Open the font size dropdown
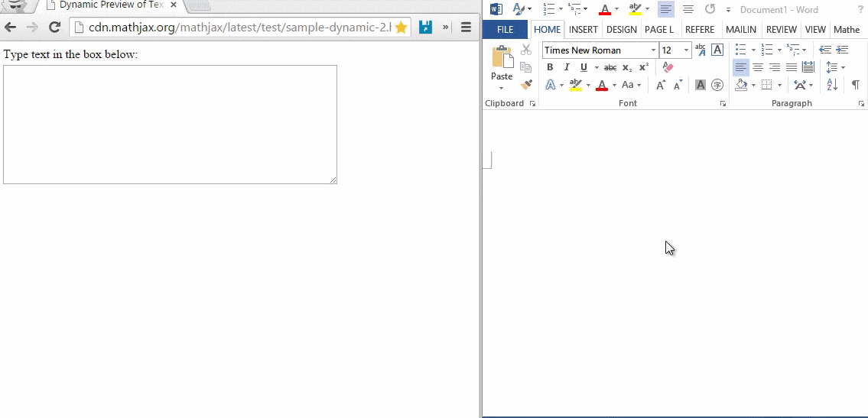The image size is (868, 418). coord(687,50)
